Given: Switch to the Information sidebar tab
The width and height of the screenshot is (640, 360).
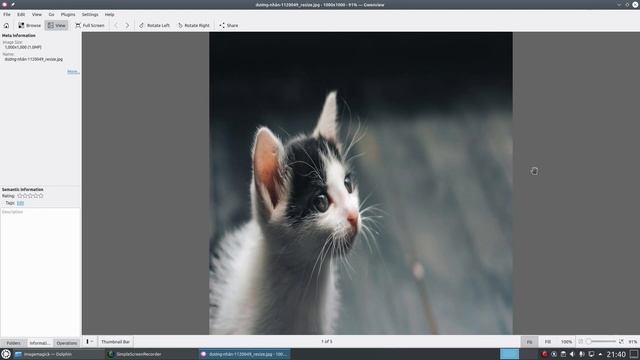Looking at the screenshot, I should point(40,343).
